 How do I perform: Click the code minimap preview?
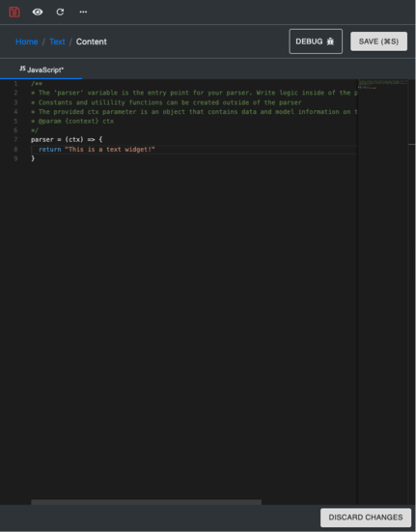383,84
